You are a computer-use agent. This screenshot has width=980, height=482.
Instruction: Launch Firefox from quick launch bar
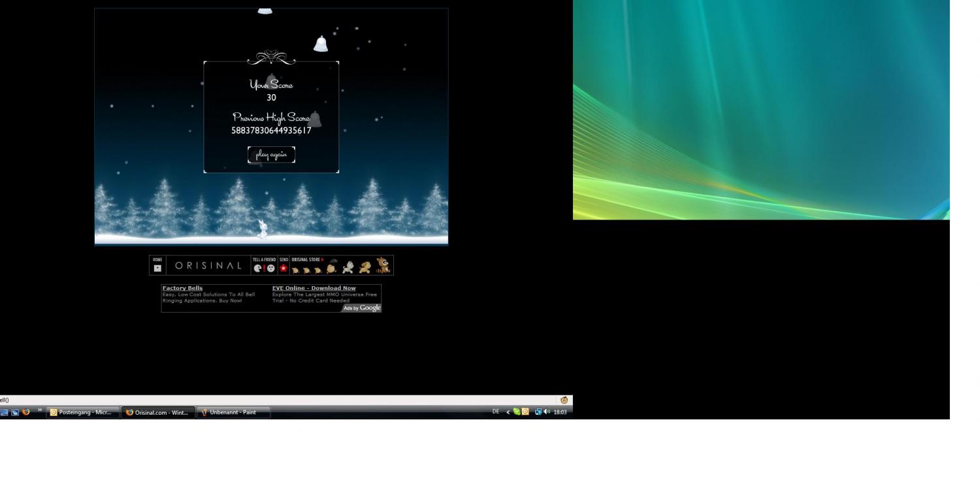click(x=26, y=412)
